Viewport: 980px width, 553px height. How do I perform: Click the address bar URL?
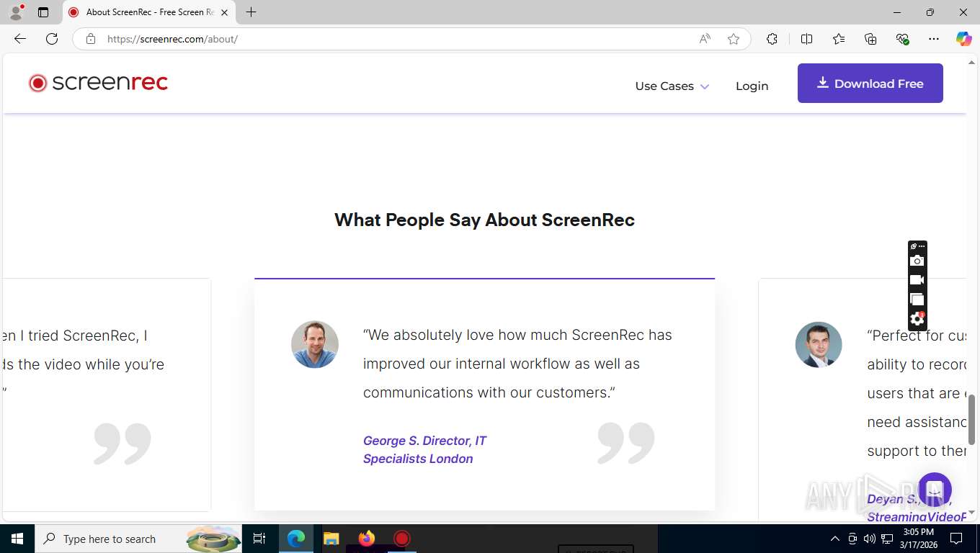172,39
